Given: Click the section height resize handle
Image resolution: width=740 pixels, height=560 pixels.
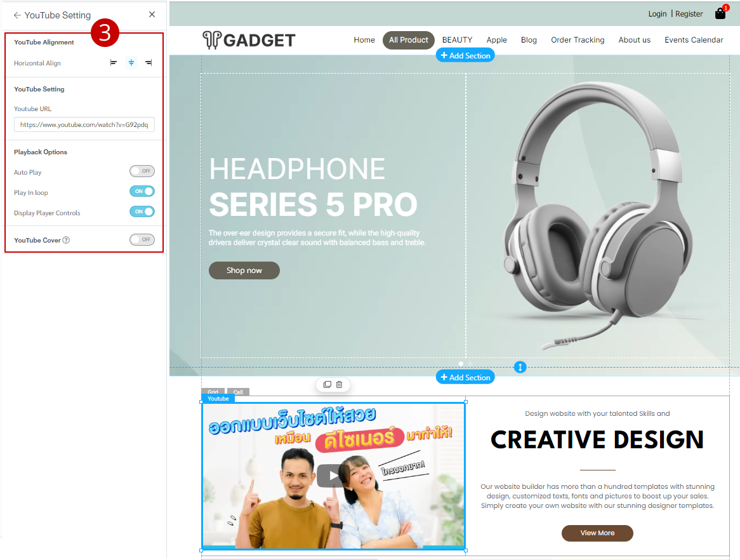Looking at the screenshot, I should (520, 367).
